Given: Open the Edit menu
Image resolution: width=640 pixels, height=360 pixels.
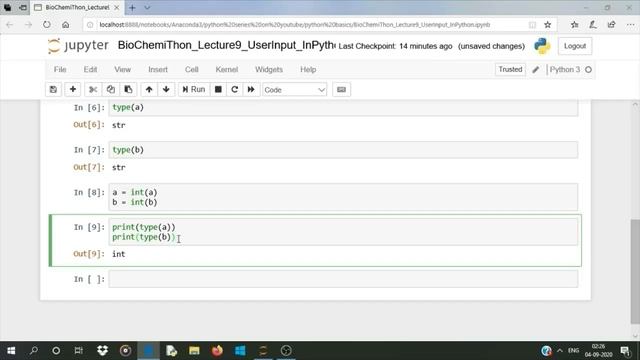Looking at the screenshot, I should tap(90, 69).
